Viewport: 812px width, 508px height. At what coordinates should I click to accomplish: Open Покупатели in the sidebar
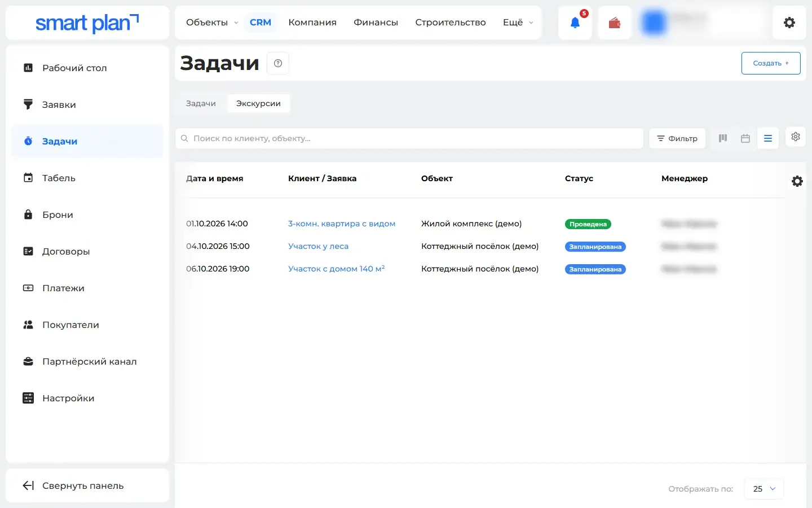pyautogui.click(x=87, y=325)
